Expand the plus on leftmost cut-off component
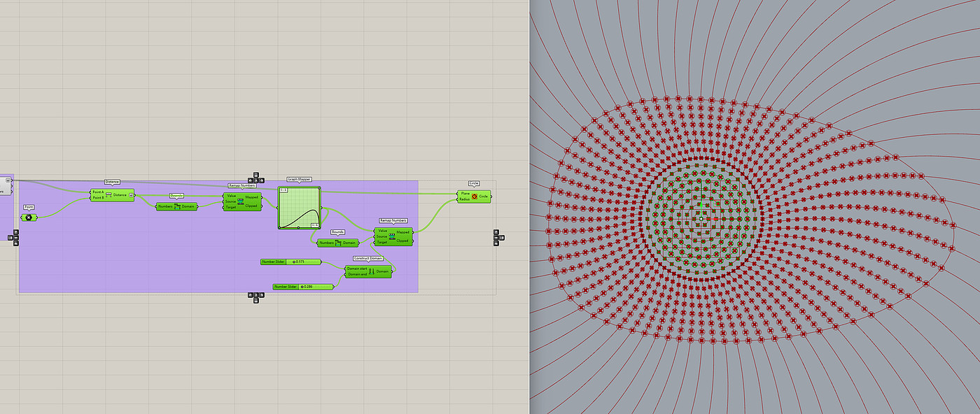 pos(8,180)
